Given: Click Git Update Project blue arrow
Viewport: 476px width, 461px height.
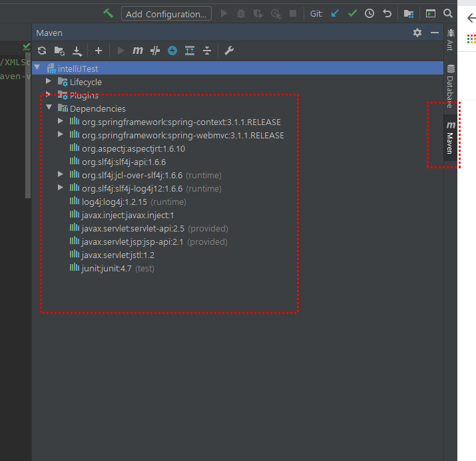Looking at the screenshot, I should 335,13.
